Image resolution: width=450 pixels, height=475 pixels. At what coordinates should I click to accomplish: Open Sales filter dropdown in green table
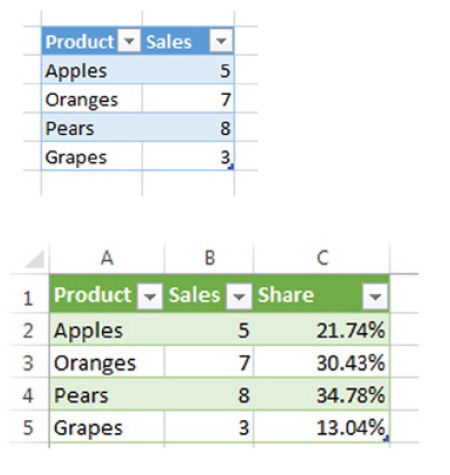pos(239,296)
